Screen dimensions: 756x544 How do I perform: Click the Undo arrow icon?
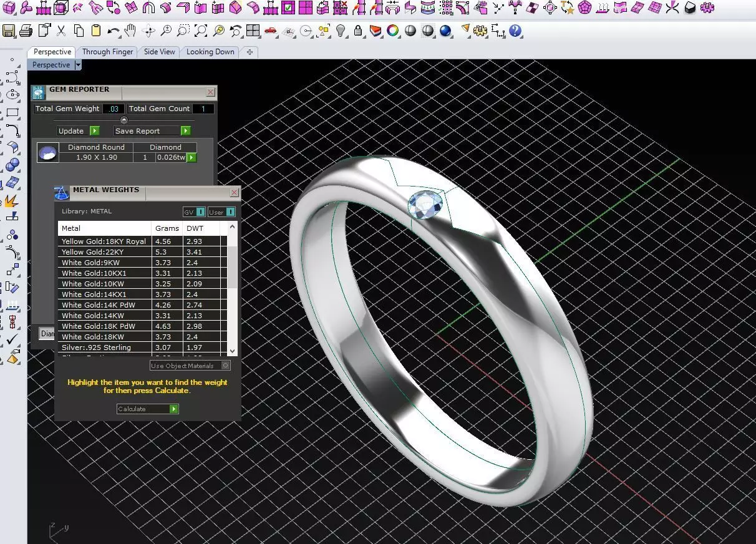pos(113,31)
